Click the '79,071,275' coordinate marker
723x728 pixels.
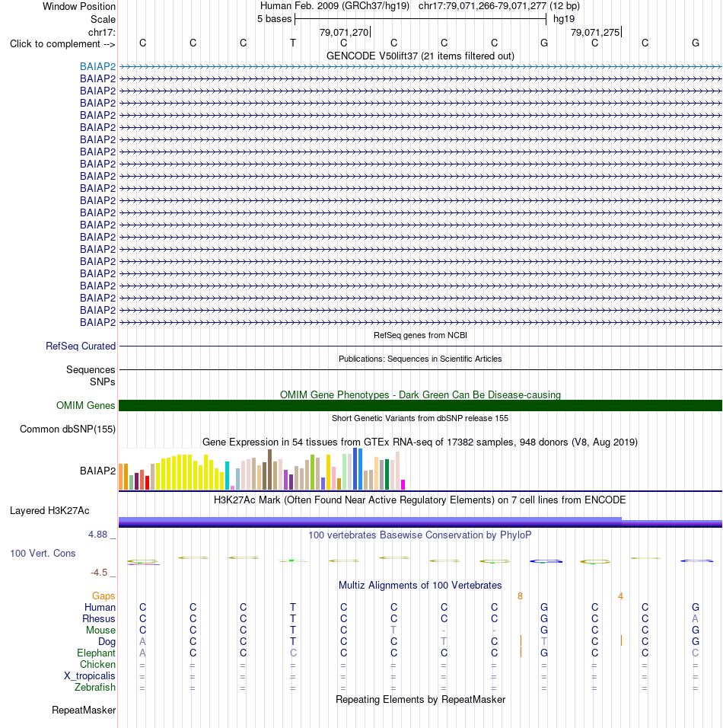595,33
